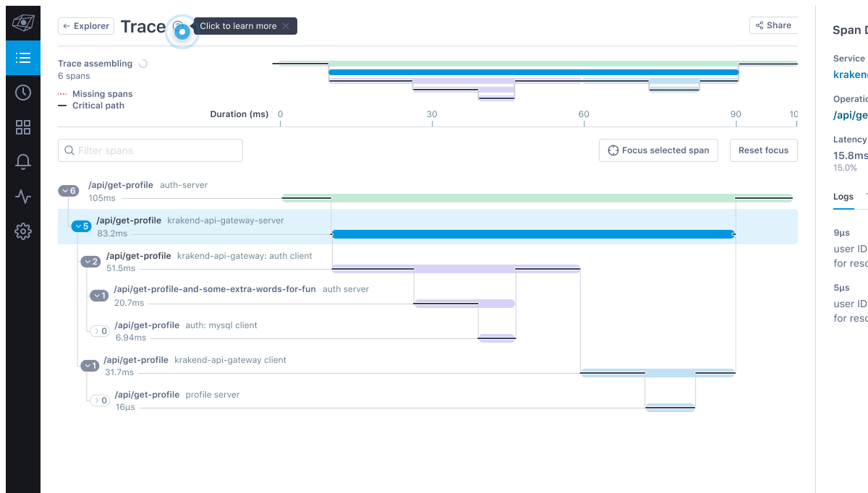Viewport: 868px width, 493px height.
Task: Click the blue krakend-api-gateway-server timeline bar
Action: click(533, 233)
